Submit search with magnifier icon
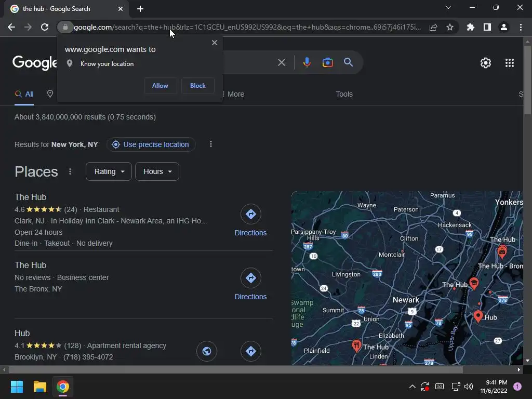This screenshot has width=532, height=399. click(349, 62)
